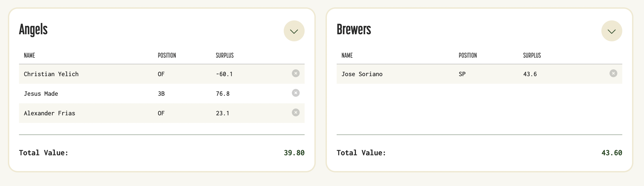Image resolution: width=644 pixels, height=186 pixels.
Task: Remove Alexander Frias using the x icon
Action: [296, 113]
